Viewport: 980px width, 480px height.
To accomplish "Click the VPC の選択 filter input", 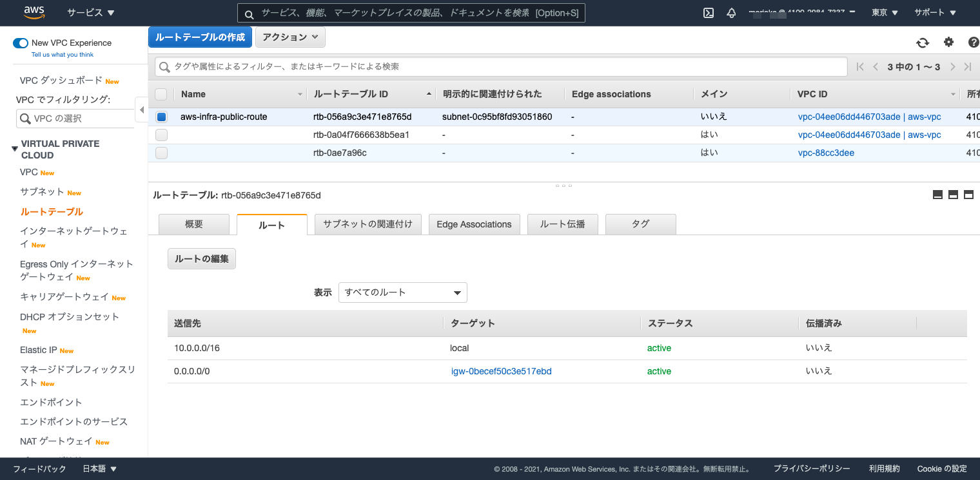I will [x=75, y=119].
